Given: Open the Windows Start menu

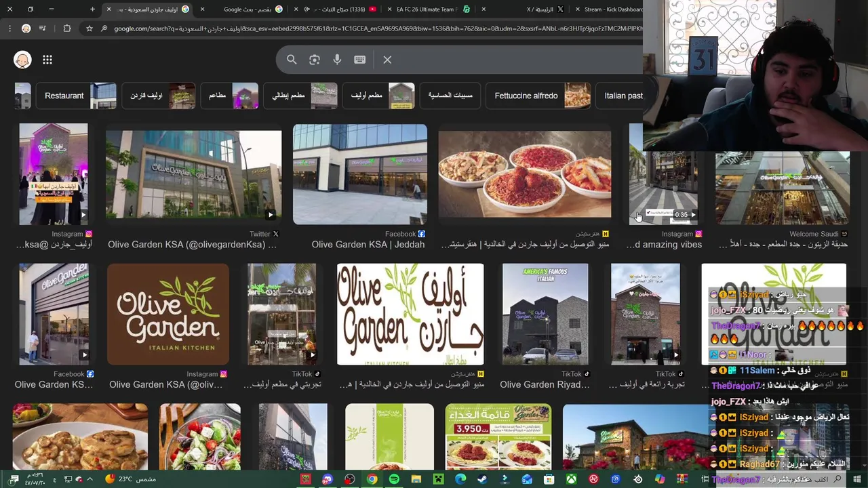Looking at the screenshot, I should (x=858, y=479).
